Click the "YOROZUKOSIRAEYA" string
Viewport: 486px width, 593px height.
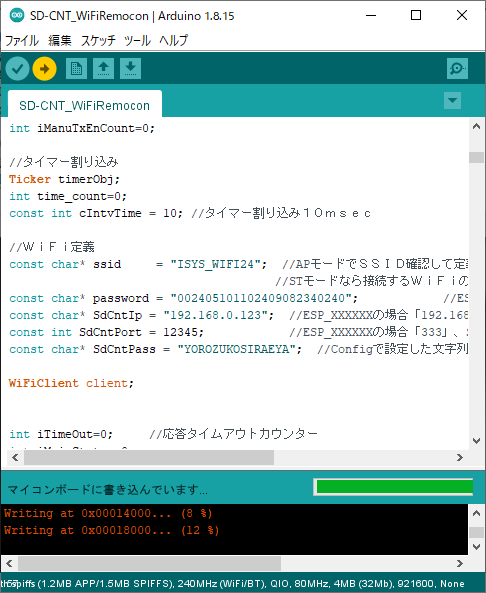click(236, 349)
